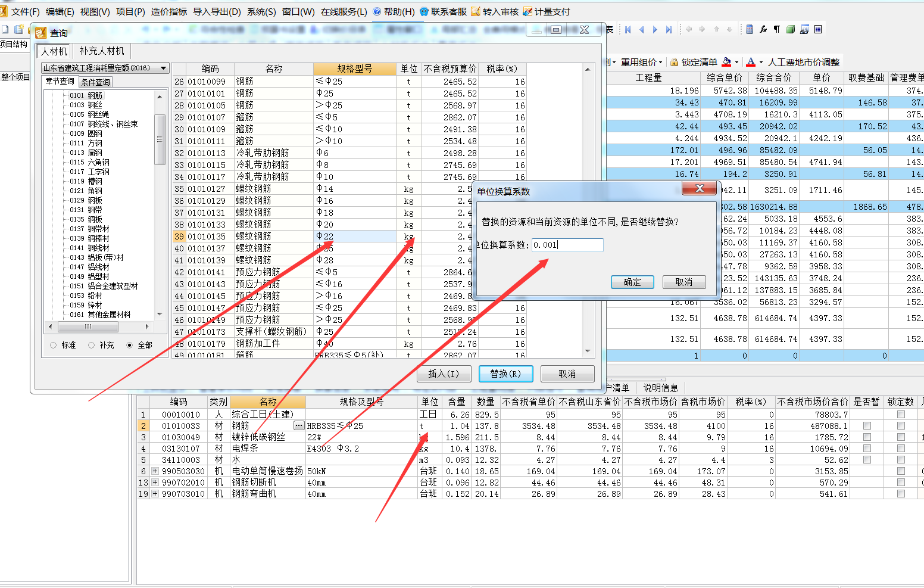
Task: Click the fx formula icon
Action: [x=763, y=29]
